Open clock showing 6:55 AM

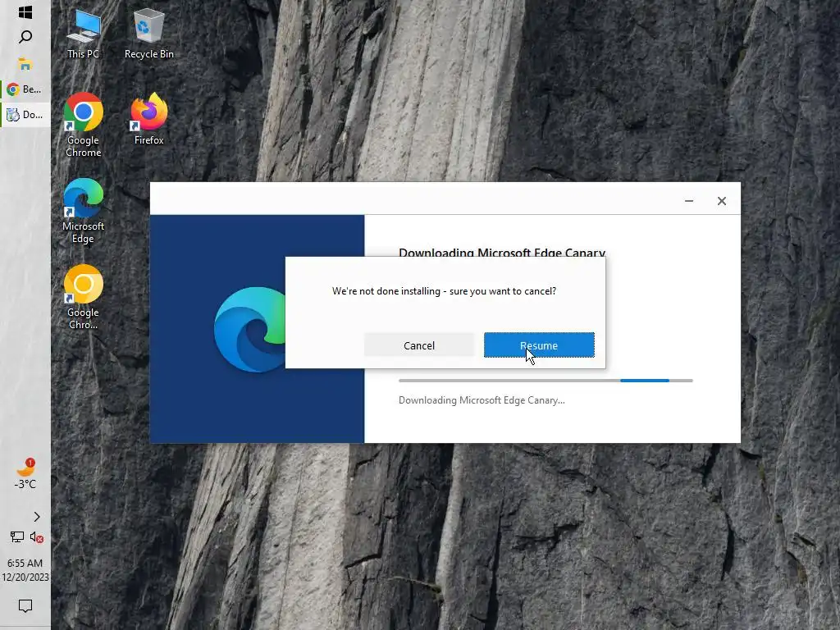(x=25, y=570)
